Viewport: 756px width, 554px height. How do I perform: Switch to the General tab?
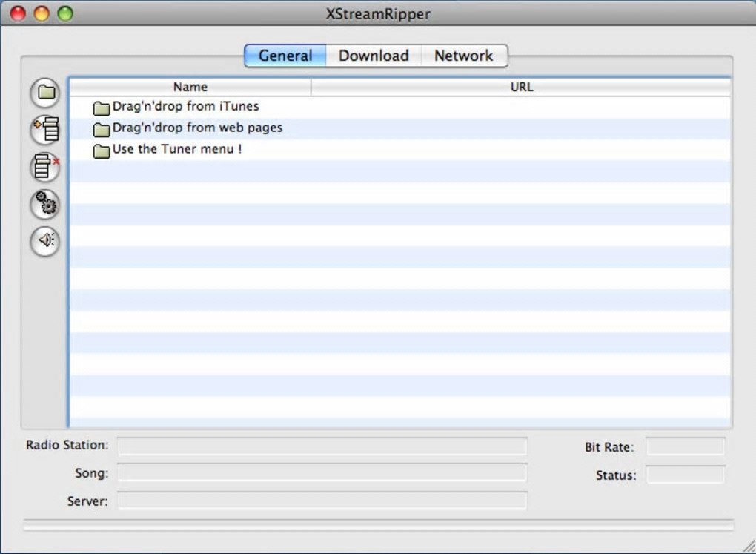(x=285, y=56)
